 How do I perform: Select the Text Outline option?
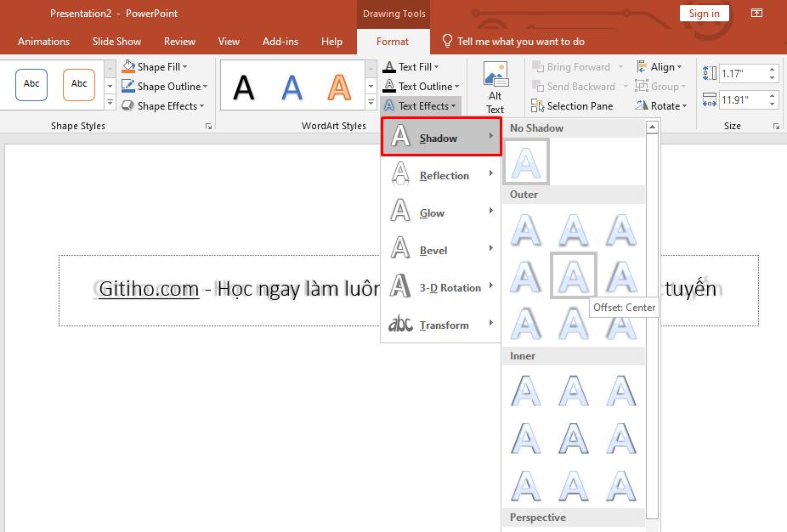pos(422,86)
